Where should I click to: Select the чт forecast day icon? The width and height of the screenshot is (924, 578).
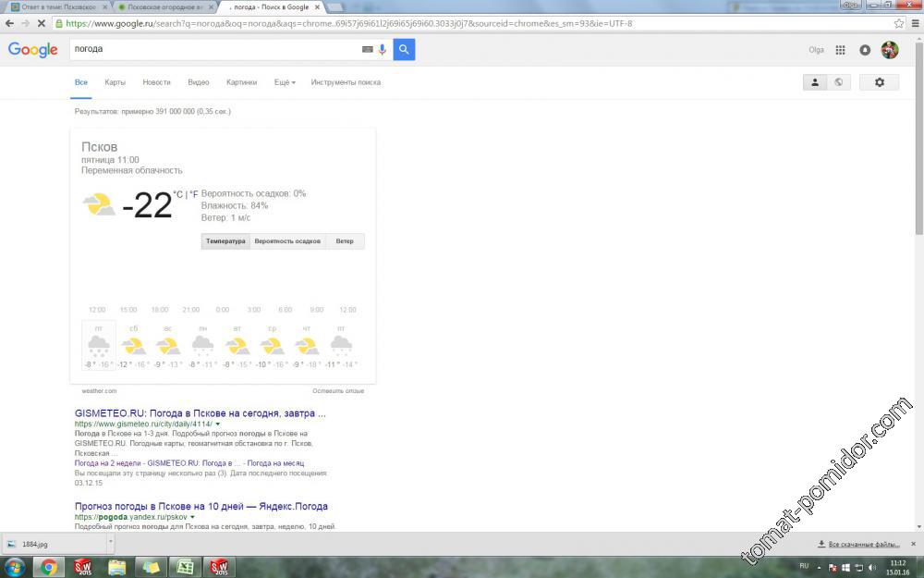click(307, 346)
